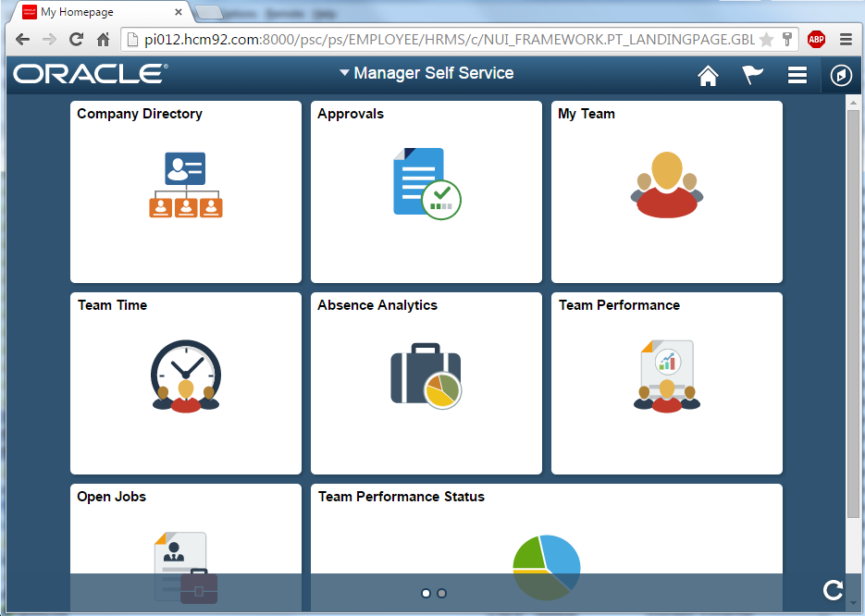This screenshot has width=865, height=616.
Task: Open the Approvals tile
Action: pyautogui.click(x=426, y=191)
